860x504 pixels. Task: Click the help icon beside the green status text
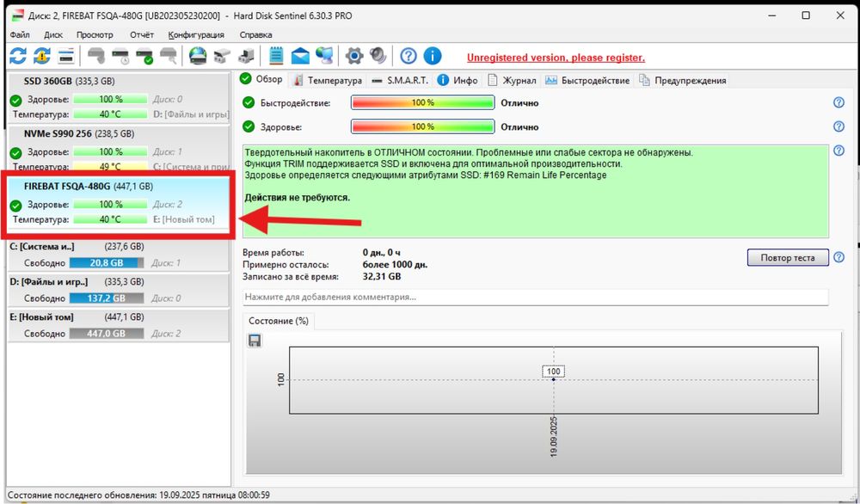838,151
